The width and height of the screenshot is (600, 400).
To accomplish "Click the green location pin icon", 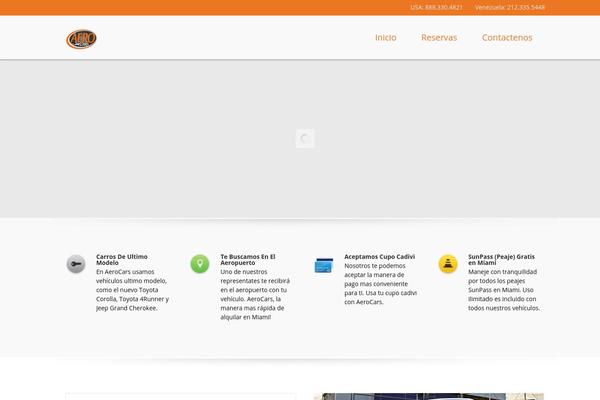I will pos(200,264).
